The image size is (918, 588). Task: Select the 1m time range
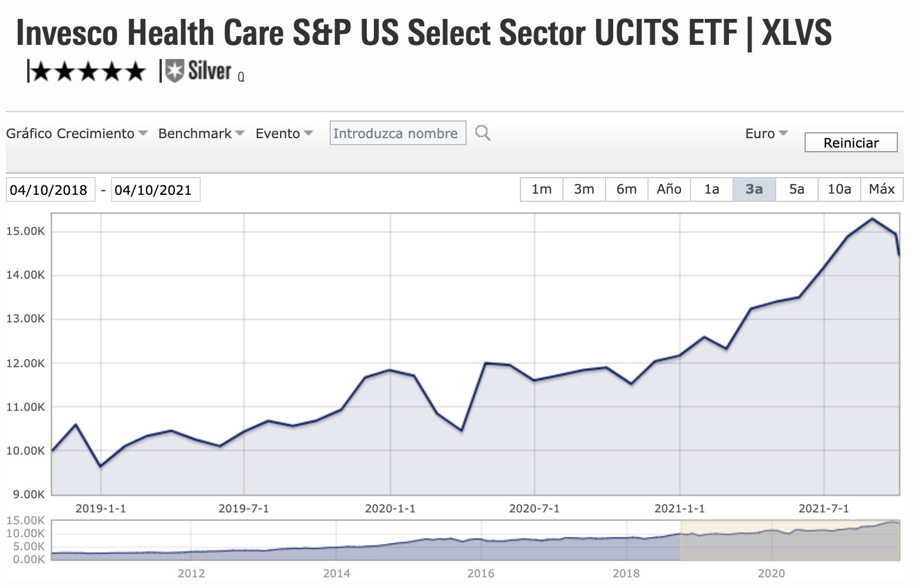tap(541, 189)
